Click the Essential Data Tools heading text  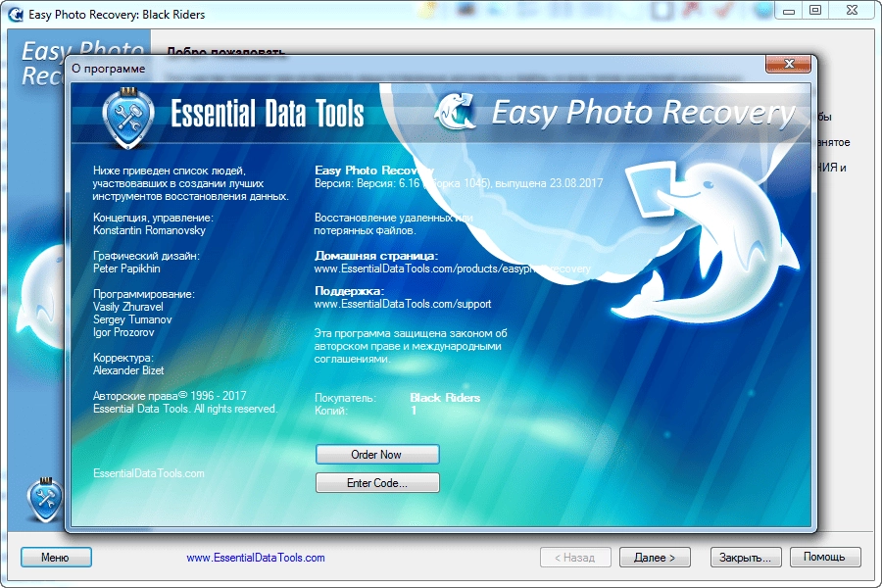coord(268,113)
